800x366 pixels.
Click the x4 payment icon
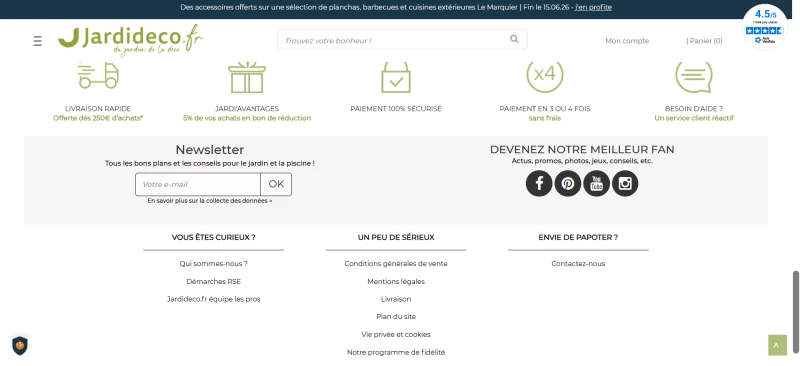click(545, 77)
